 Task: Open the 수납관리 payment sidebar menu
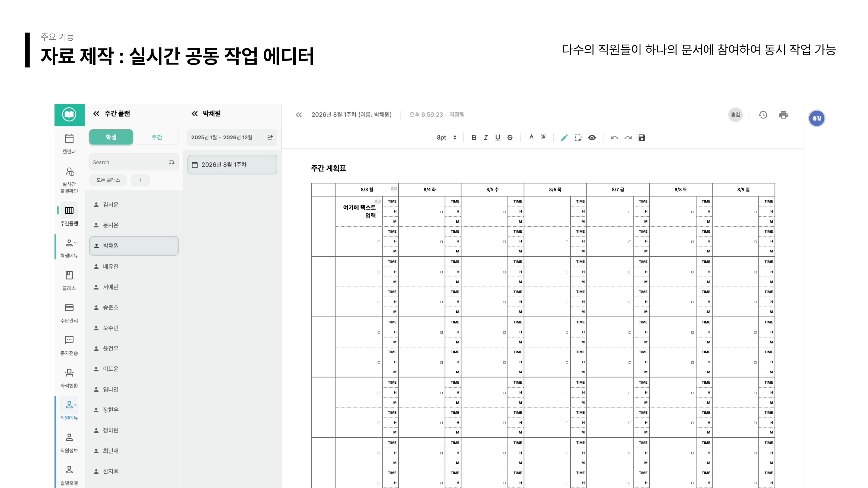(69, 313)
